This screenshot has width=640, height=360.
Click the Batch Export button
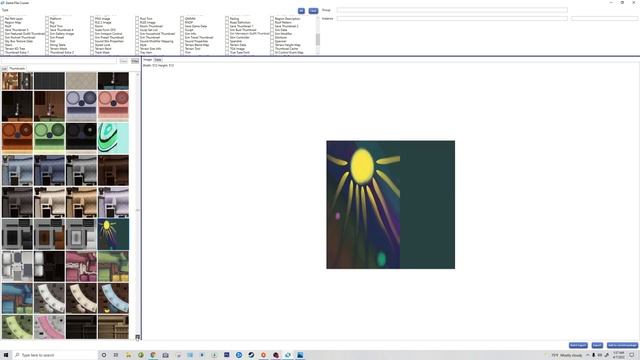(x=578, y=345)
